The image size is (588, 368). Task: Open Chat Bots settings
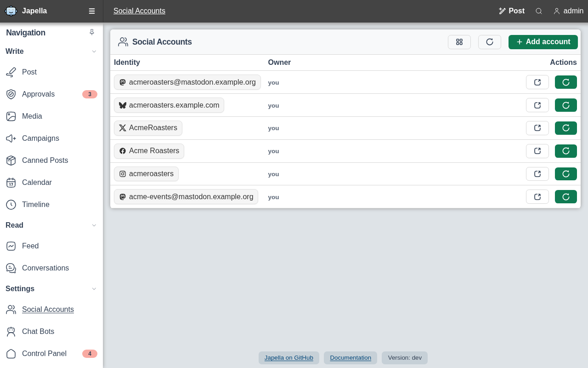click(x=51, y=332)
